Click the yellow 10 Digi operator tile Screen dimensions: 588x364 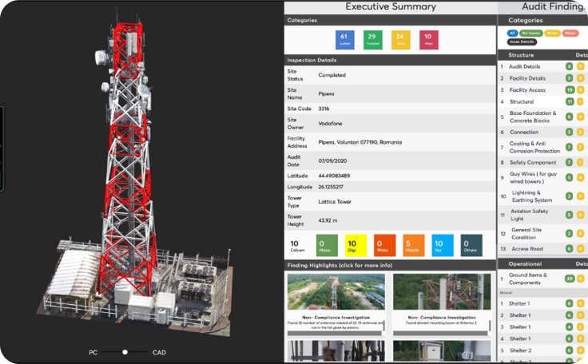tap(356, 246)
